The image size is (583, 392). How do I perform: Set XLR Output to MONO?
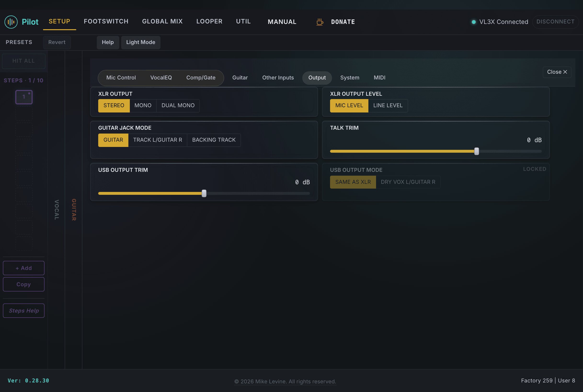(143, 106)
